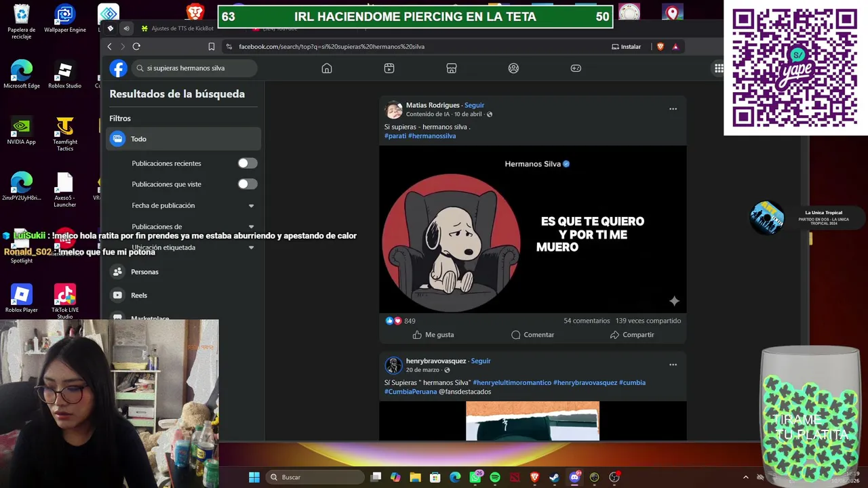Toggle Publicaciones que viste switch
This screenshot has height=488, width=868.
pos(248,184)
